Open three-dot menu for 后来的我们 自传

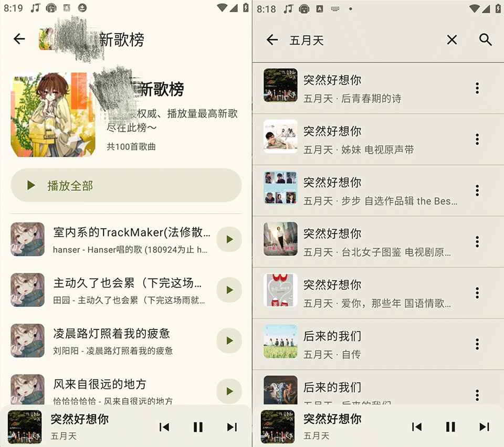tap(477, 344)
